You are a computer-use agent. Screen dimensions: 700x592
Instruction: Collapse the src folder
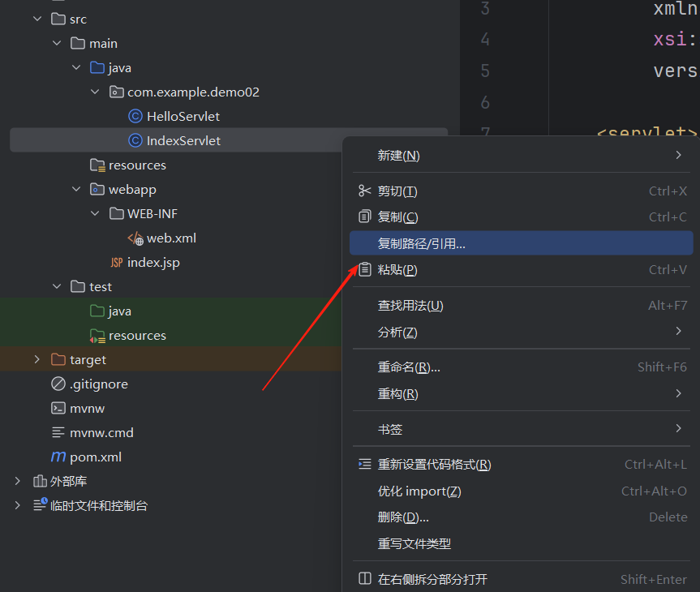(x=37, y=19)
